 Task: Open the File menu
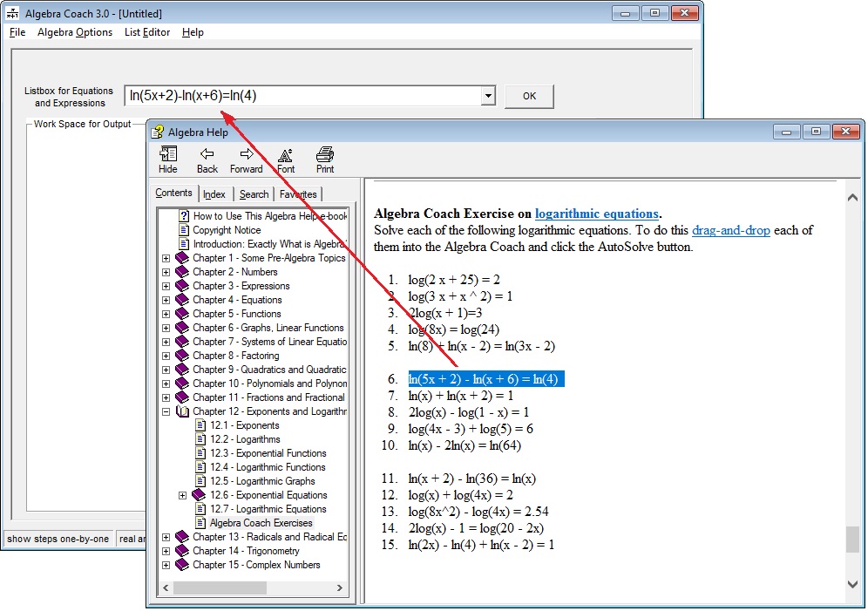17,32
